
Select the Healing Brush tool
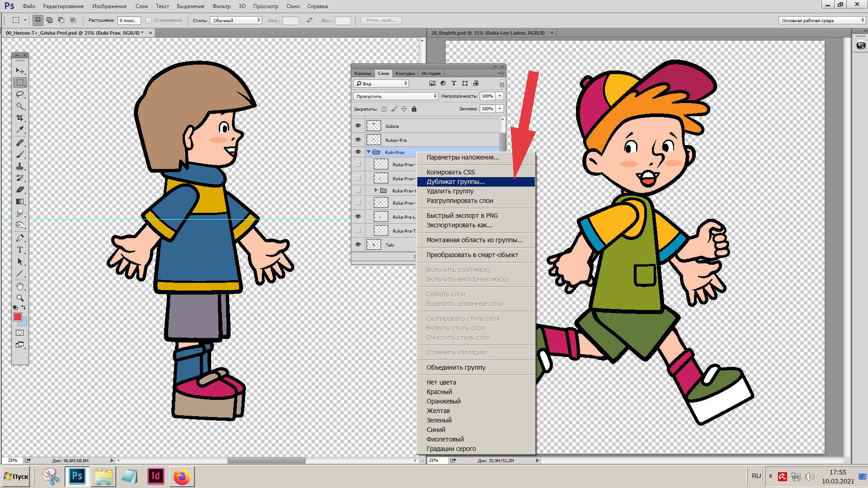pyautogui.click(x=20, y=143)
